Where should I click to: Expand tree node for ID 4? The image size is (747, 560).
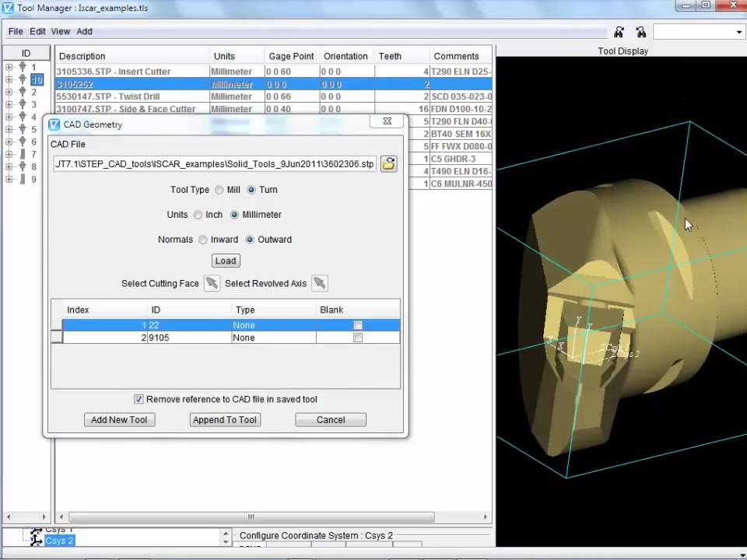(9, 117)
